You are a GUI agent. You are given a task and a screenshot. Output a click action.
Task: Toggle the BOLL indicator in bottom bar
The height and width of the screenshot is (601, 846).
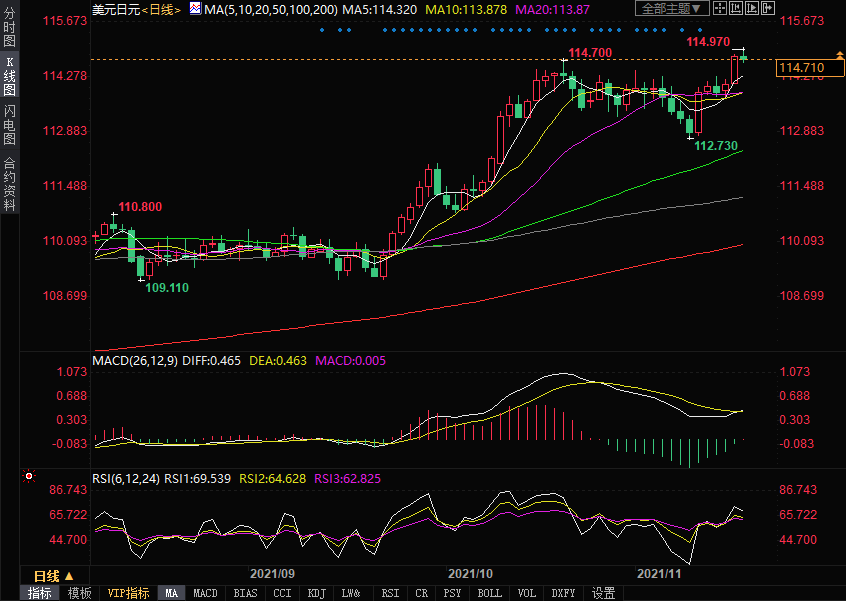[x=489, y=593]
